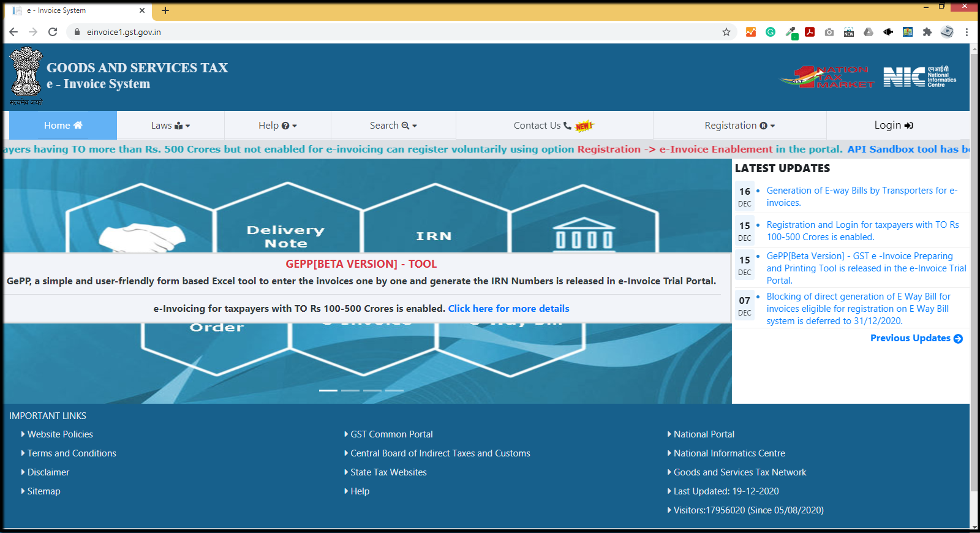Open the Contact Us menu item
Viewport: 980px width, 533px height.
click(554, 125)
